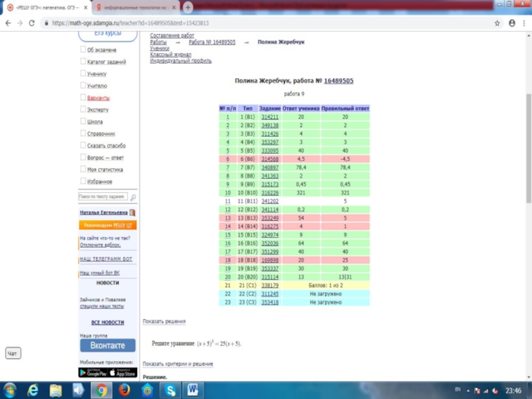Click the Вконтакте button

(108, 345)
